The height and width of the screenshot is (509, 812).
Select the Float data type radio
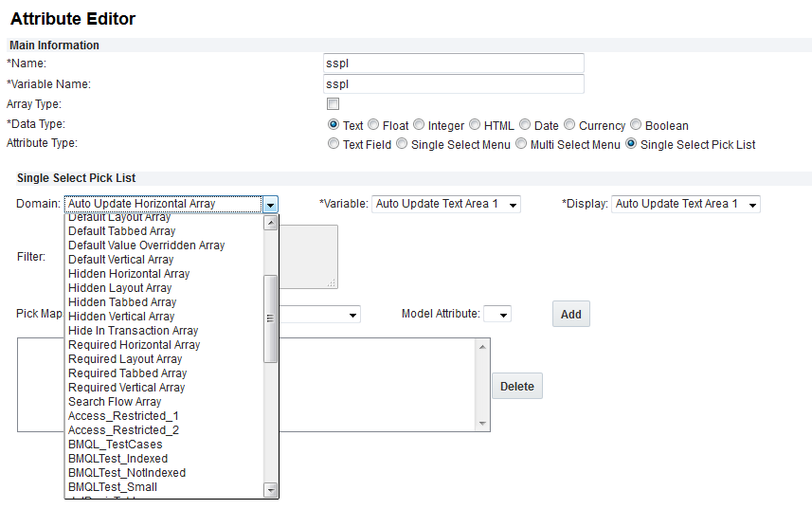pos(373,125)
